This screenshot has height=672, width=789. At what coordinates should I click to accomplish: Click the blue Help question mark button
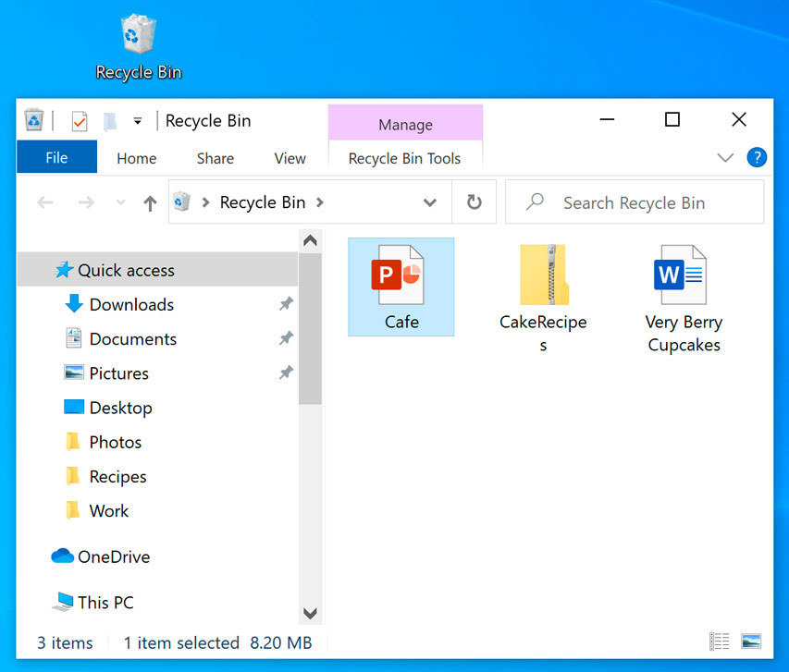click(757, 157)
